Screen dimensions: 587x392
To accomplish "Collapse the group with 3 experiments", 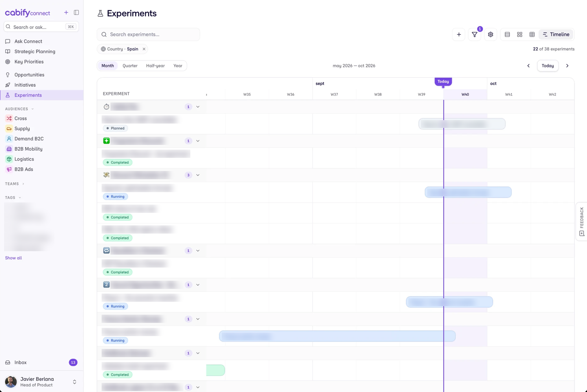I will pyautogui.click(x=198, y=175).
